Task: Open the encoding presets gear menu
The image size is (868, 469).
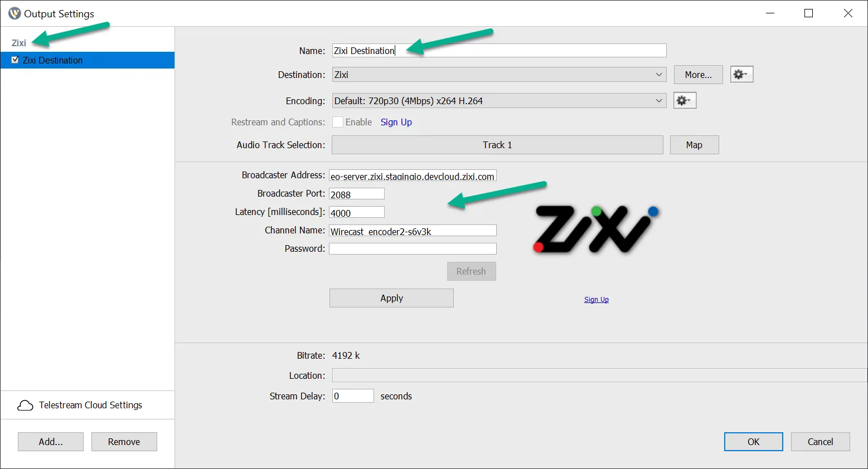Action: (685, 100)
